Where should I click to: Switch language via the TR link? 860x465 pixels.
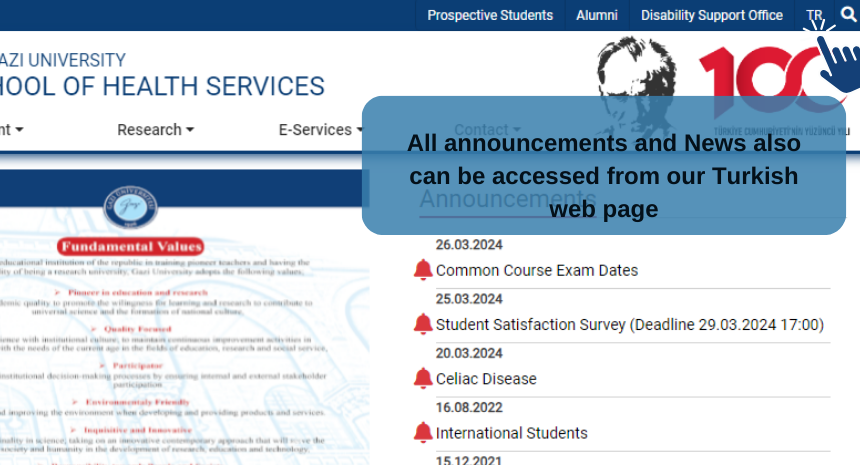(x=814, y=15)
